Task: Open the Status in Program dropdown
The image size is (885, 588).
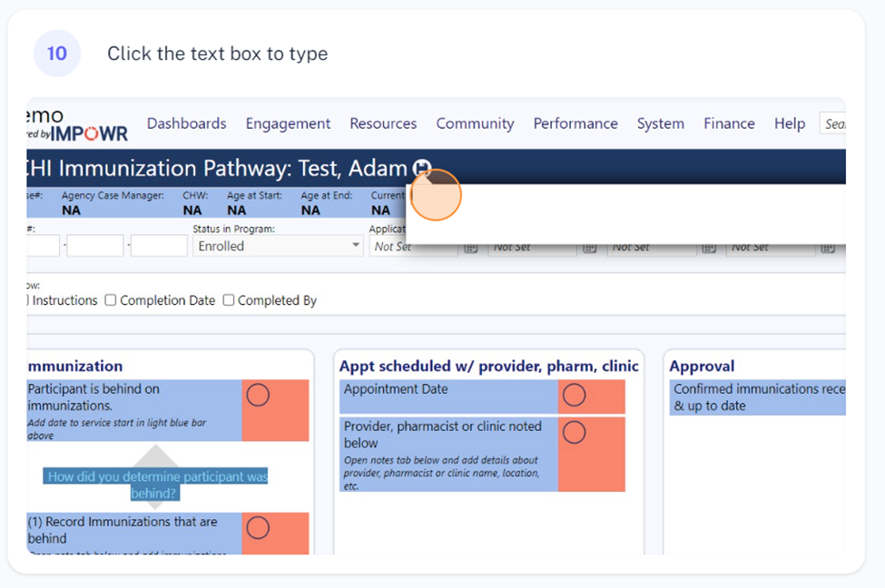Action: click(x=278, y=246)
